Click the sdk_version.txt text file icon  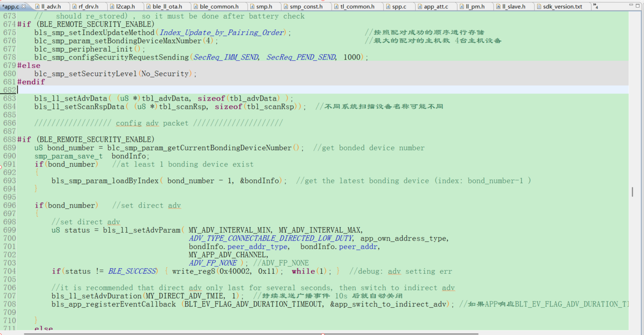[539, 7]
